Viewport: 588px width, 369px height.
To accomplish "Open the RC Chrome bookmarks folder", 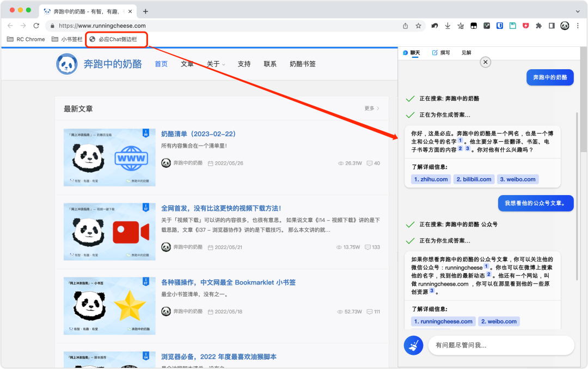I will coord(26,39).
